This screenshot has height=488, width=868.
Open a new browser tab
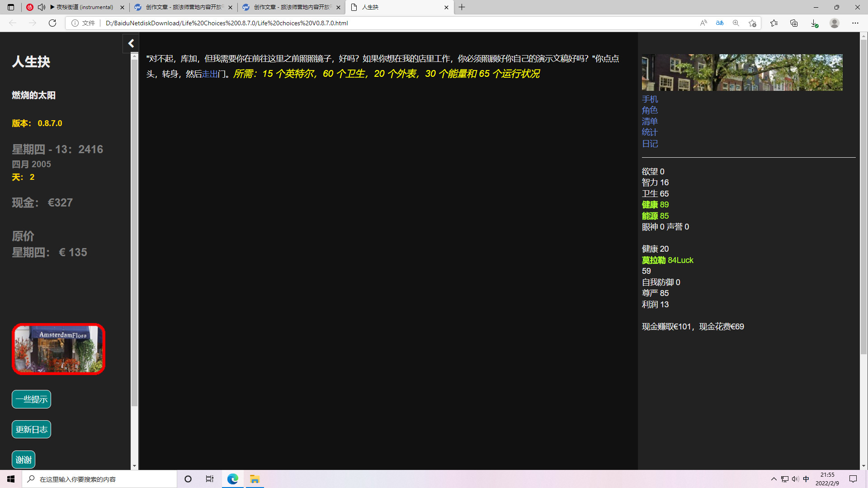[462, 7]
